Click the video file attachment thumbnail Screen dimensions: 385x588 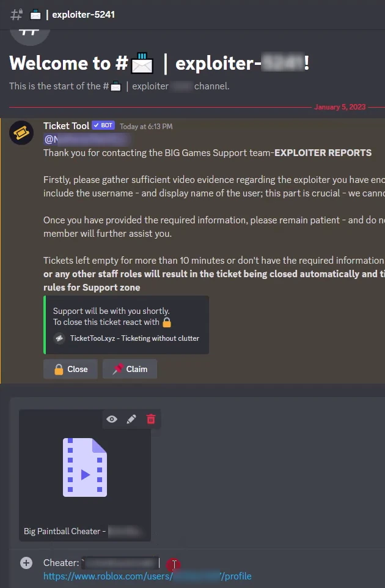pos(85,467)
